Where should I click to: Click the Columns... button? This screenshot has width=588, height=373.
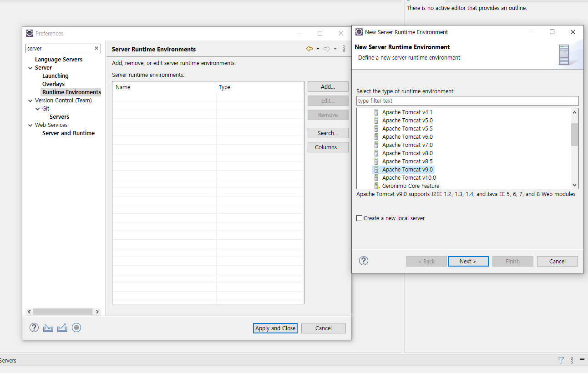(328, 147)
